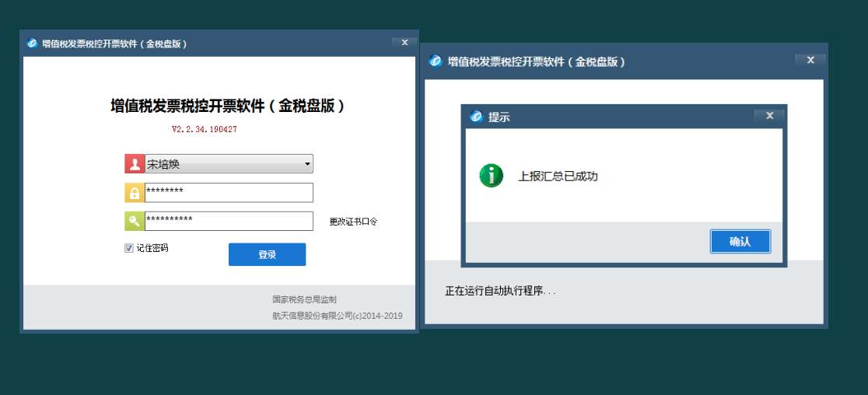Close the right 开票软件 window with its X

pos(810,61)
